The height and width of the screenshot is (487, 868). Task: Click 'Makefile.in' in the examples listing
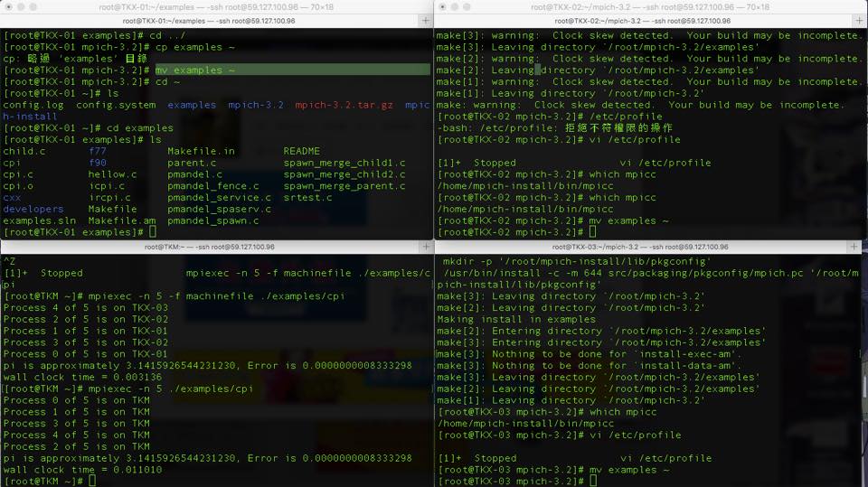coord(201,151)
